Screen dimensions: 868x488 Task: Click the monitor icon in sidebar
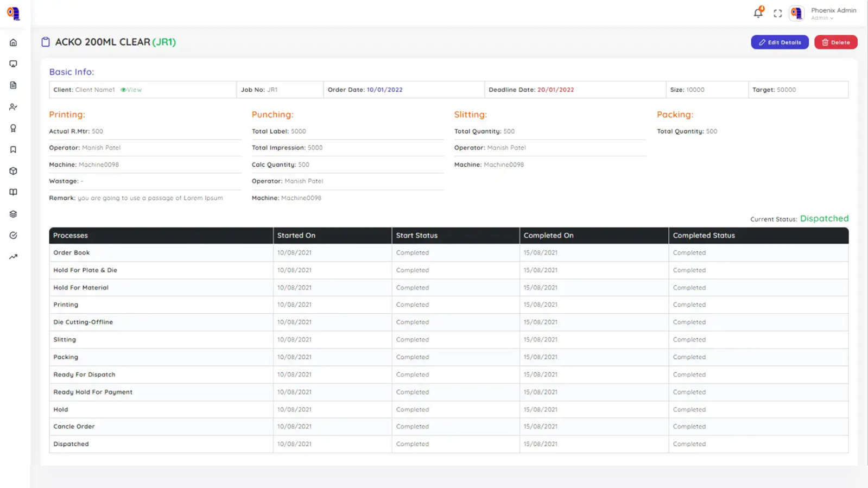tap(13, 64)
